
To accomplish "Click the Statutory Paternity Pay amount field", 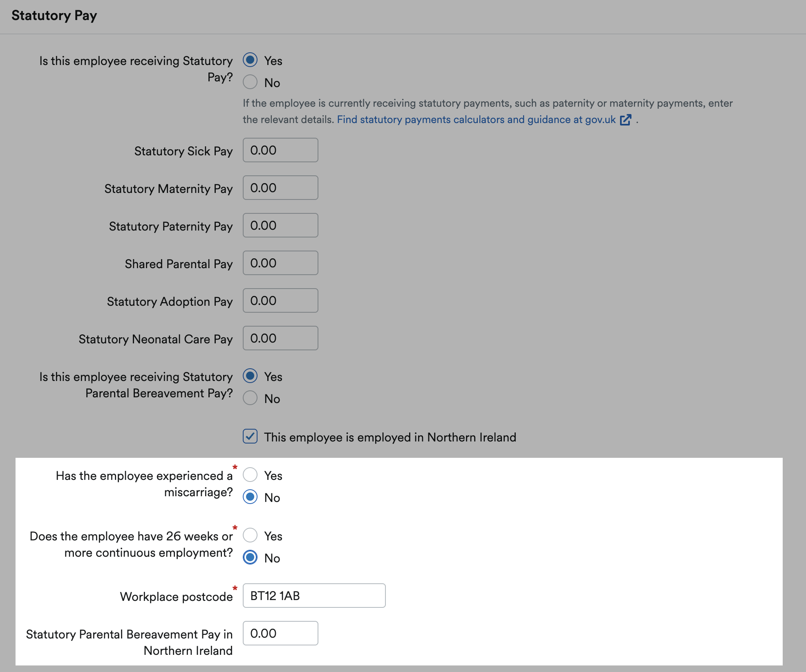I will pos(280,225).
